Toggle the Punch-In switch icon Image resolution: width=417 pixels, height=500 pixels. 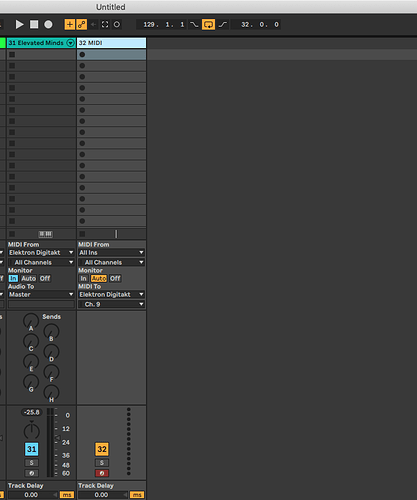pyautogui.click(x=194, y=24)
